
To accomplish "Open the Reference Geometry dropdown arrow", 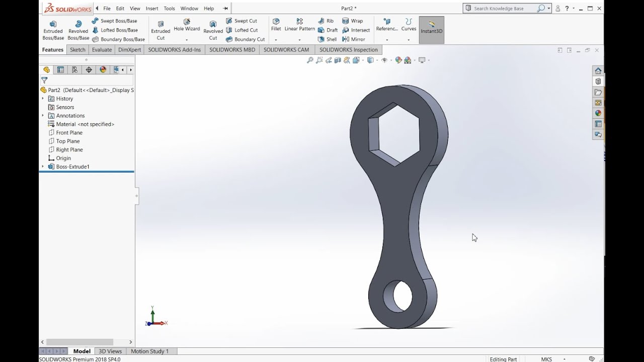I will coord(386,40).
